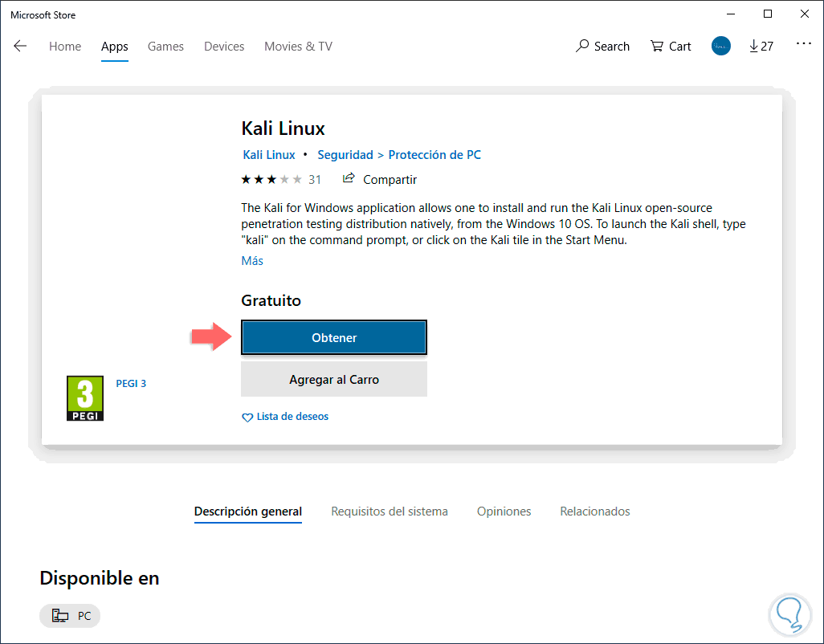Open the Games tab
This screenshot has height=644, width=824.
(165, 47)
